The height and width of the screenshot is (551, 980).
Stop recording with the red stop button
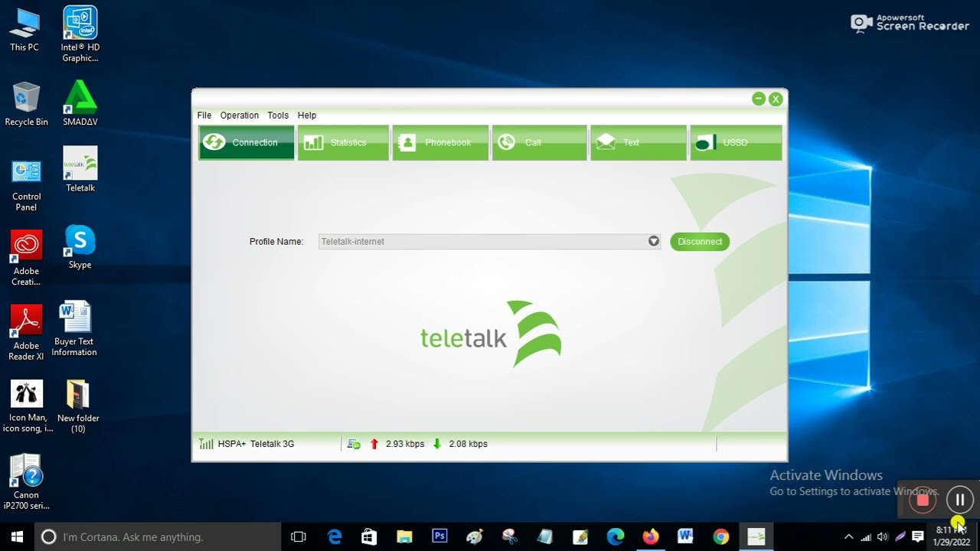coord(923,500)
